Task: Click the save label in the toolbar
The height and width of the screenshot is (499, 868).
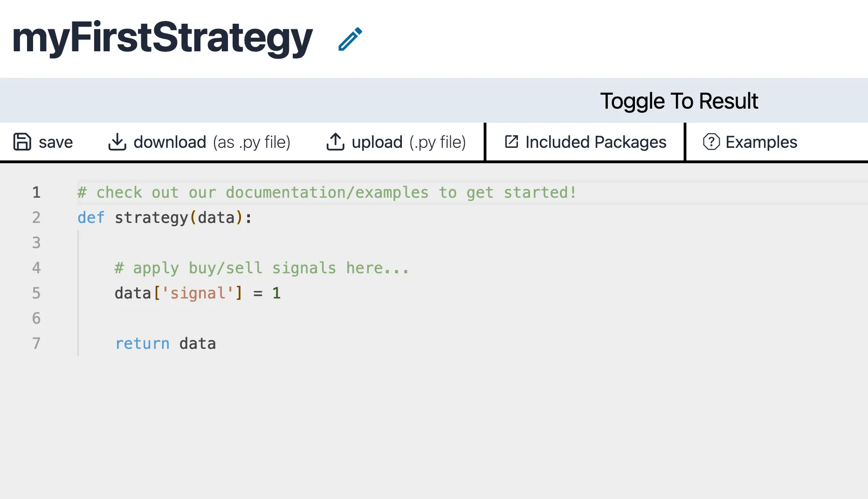Action: [x=55, y=142]
